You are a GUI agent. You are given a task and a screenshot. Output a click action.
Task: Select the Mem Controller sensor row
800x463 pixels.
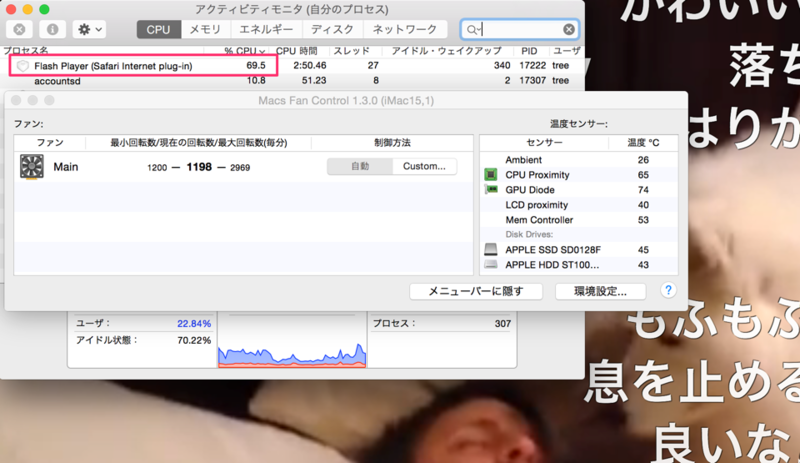tap(579, 220)
